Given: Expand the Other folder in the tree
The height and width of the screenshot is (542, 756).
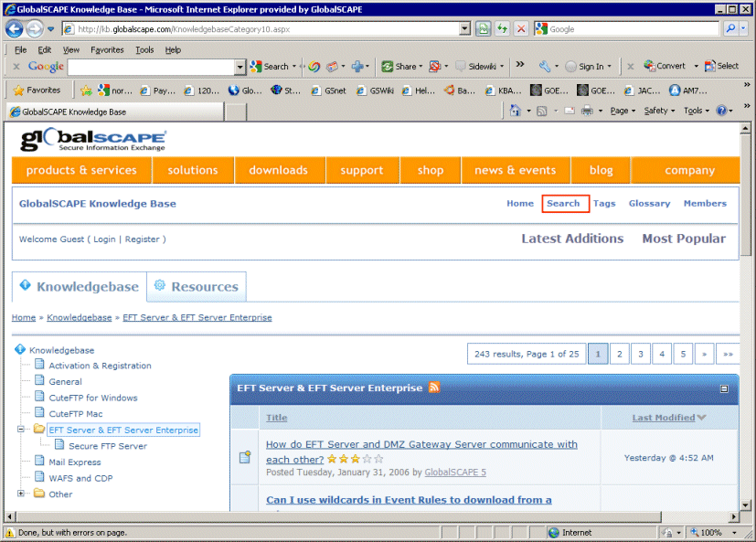Looking at the screenshot, I should pyautogui.click(x=21, y=494).
